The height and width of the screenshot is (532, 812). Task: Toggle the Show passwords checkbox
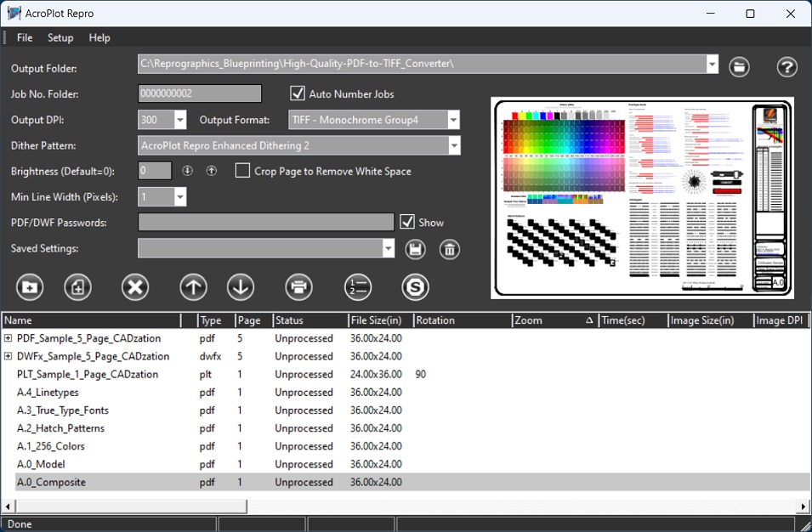(407, 222)
